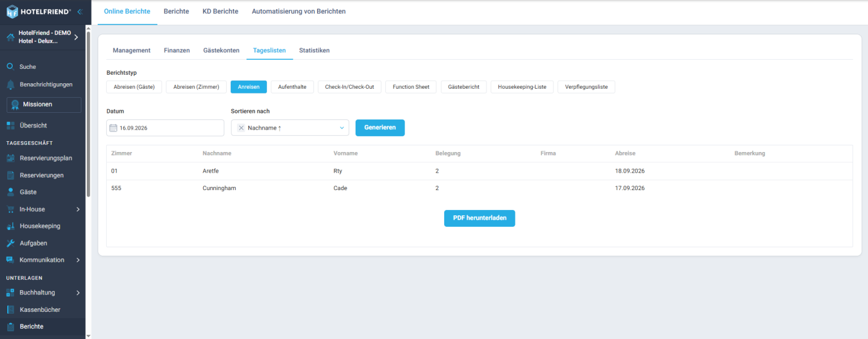Screen dimensions: 868x339
Task: Click the hotel house icon
Action: (x=10, y=37)
